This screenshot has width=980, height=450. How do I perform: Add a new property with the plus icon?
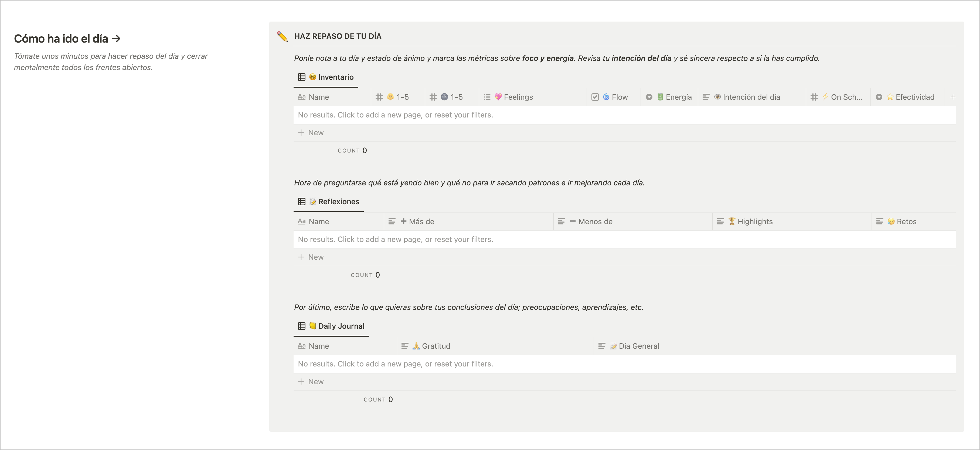[x=952, y=97]
